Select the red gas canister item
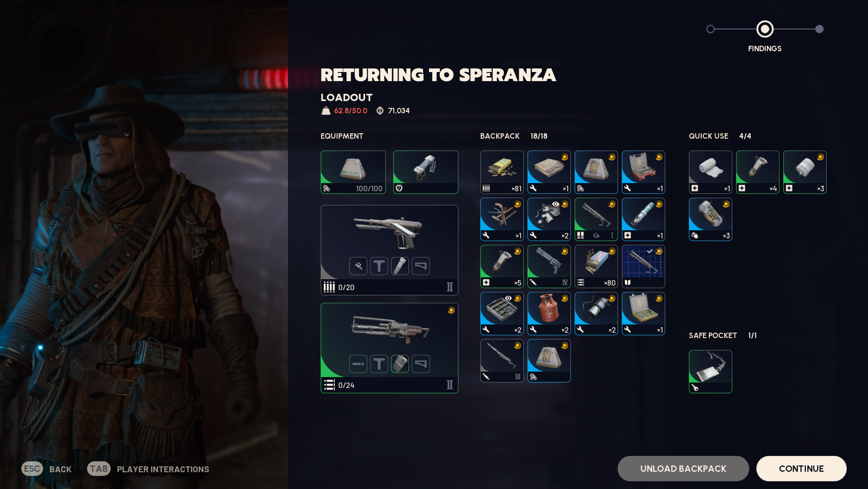Image resolution: width=868 pixels, height=489 pixels. (549, 314)
